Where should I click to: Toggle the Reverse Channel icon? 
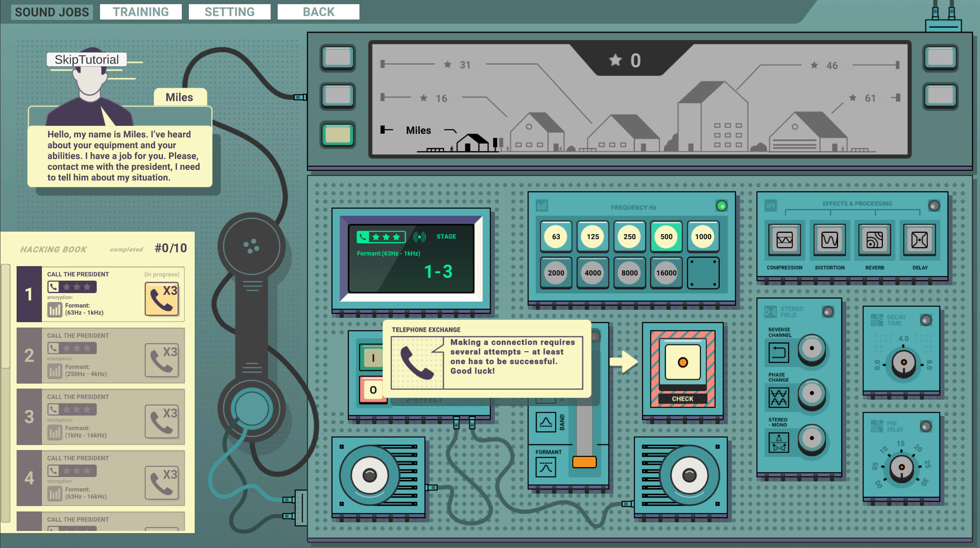click(779, 352)
